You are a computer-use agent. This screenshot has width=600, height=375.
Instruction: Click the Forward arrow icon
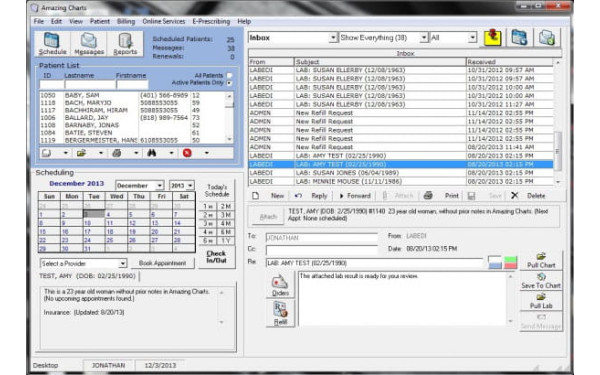[x=341, y=196]
